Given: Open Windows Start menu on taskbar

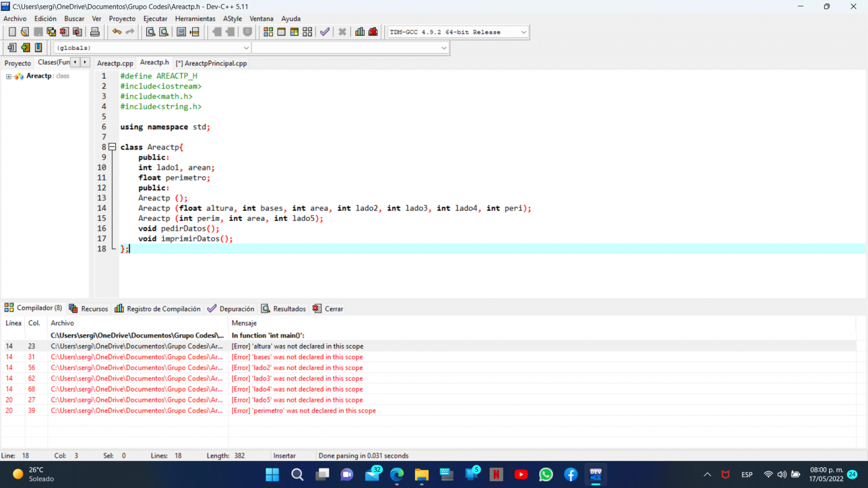Looking at the screenshot, I should click(272, 475).
